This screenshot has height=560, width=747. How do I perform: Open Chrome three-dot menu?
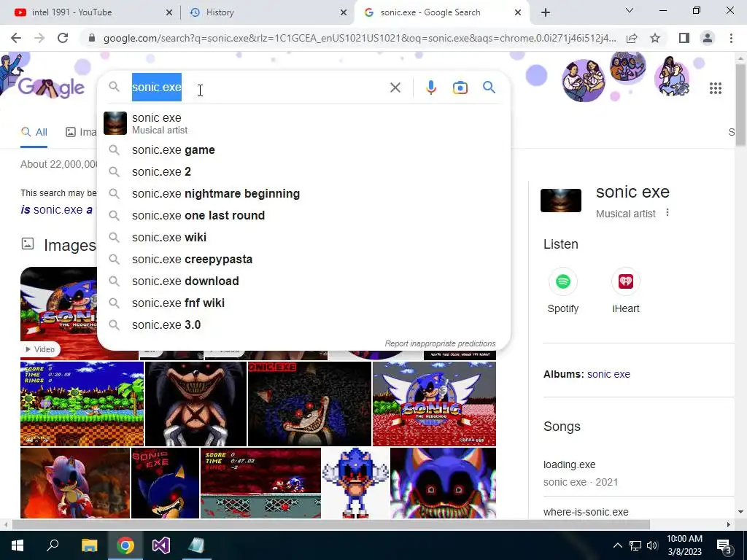(731, 38)
